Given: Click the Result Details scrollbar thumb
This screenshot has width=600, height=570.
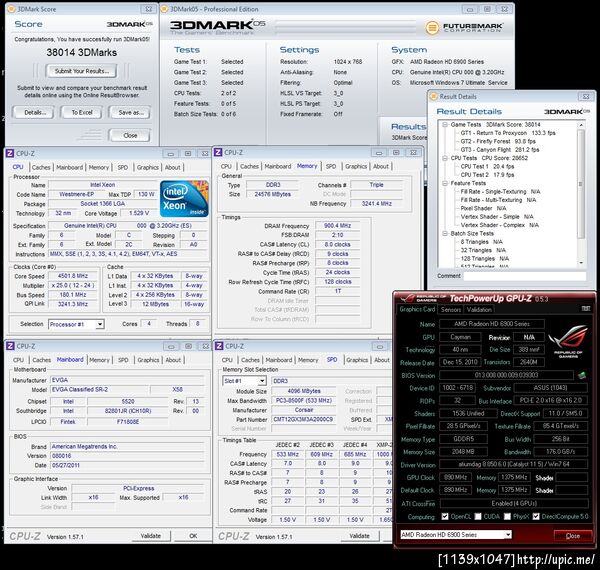Looking at the screenshot, I should coord(581,184).
